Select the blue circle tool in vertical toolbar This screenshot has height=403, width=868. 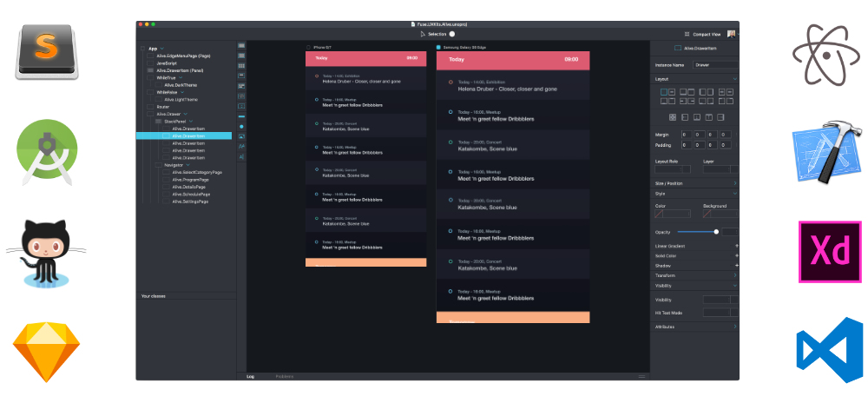(241, 127)
